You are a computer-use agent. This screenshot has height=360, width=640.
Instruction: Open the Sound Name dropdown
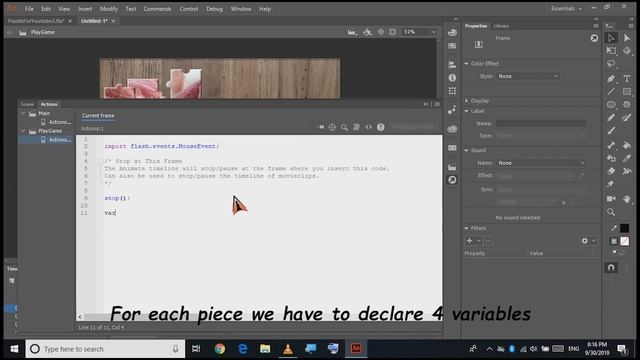541,163
